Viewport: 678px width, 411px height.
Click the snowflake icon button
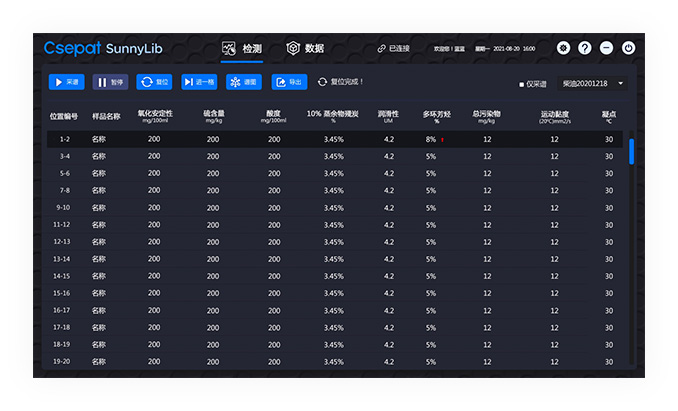click(243, 82)
